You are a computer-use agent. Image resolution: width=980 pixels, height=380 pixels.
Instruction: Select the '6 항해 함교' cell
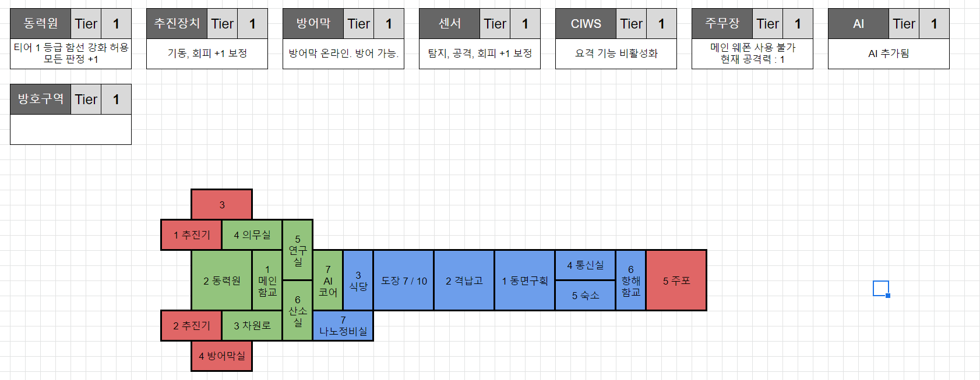630,280
